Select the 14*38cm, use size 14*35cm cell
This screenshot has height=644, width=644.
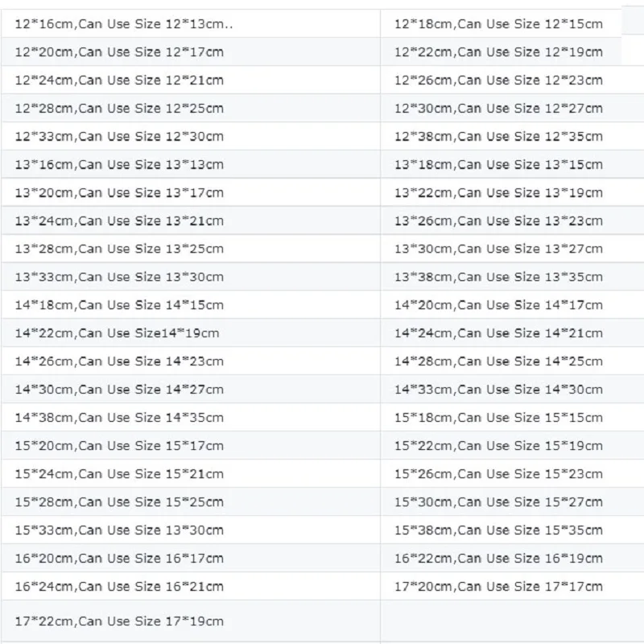coord(119,418)
